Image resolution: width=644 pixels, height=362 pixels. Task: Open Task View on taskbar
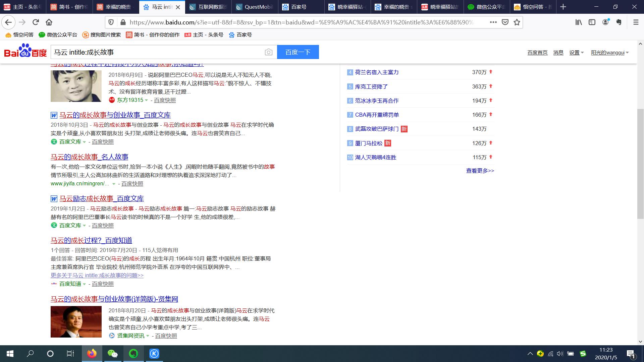tap(70, 354)
